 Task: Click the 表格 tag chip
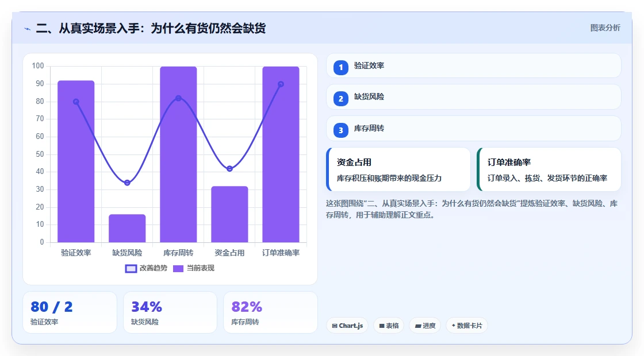coord(389,326)
